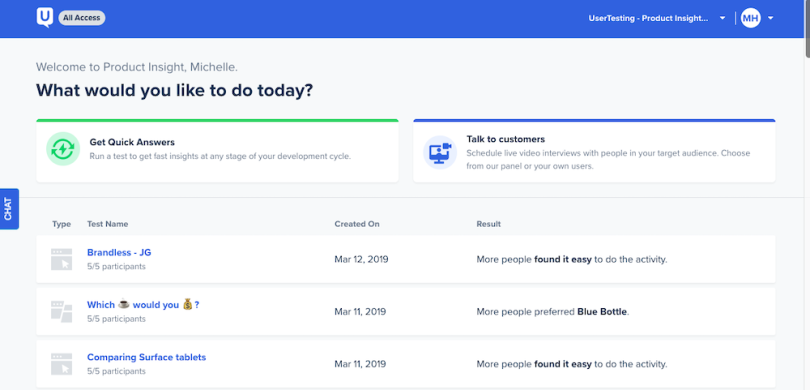This screenshot has height=390, width=810.
Task: Click '5/5 participants' under Comparing Surface tablets
Action: pyautogui.click(x=116, y=371)
